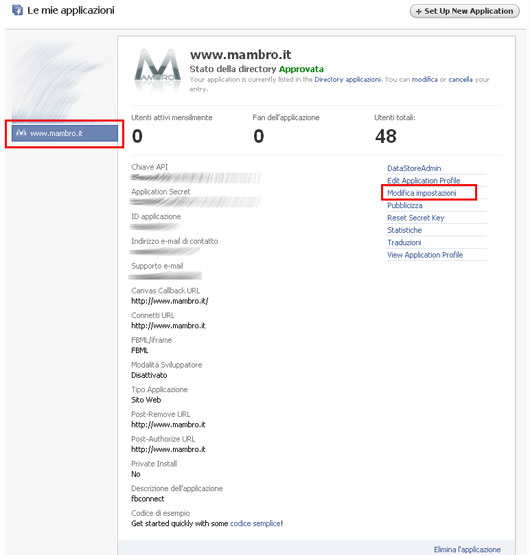The image size is (530, 555).
Task: Click Reset Secret Key
Action: [x=416, y=218]
